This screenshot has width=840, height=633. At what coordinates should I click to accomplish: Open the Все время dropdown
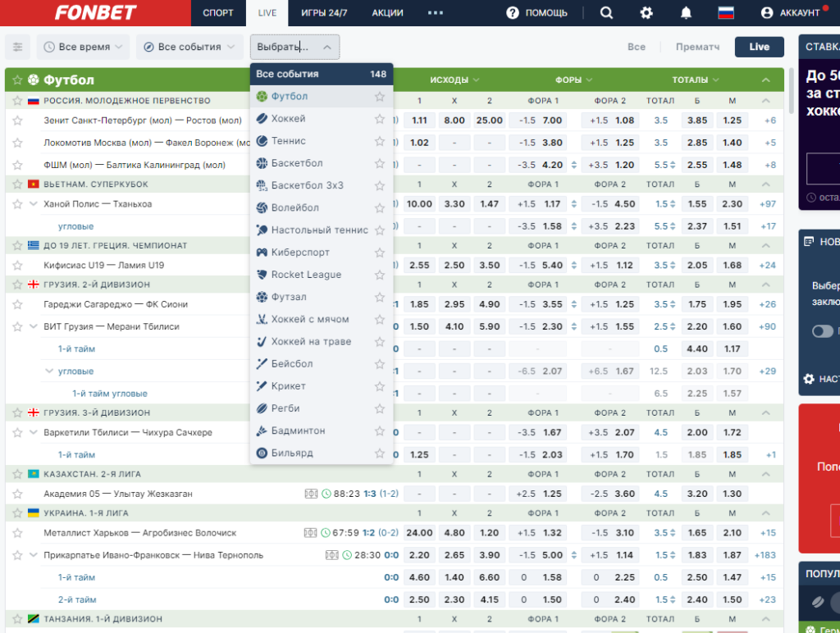[x=83, y=47]
